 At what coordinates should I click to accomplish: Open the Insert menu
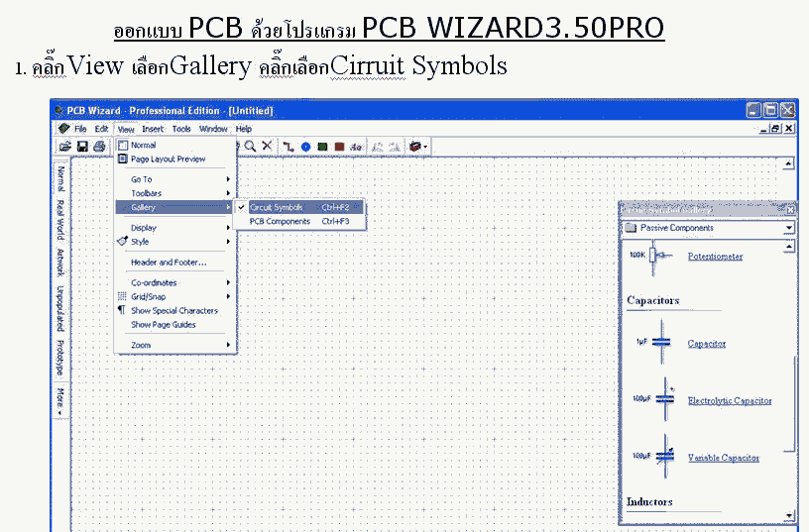click(x=153, y=129)
